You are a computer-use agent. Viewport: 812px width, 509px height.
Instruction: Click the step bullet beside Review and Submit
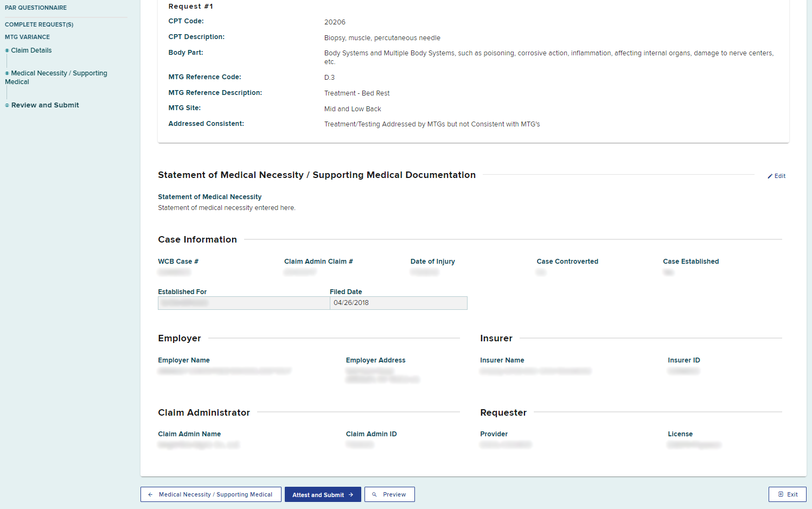[7, 105]
